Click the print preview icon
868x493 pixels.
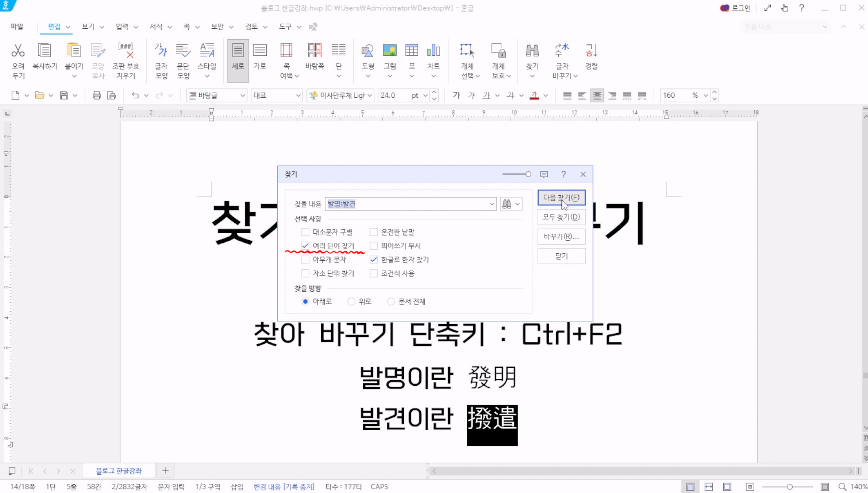click(111, 95)
